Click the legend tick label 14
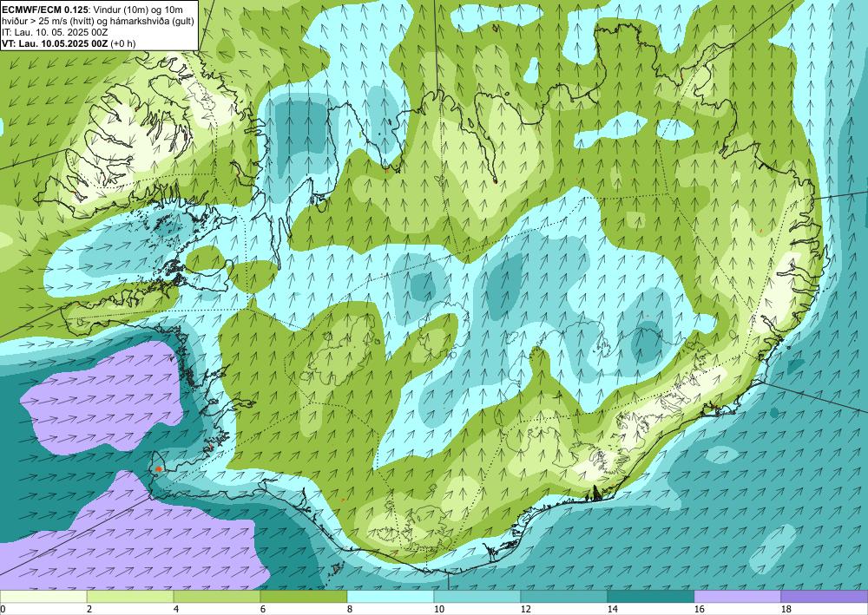 point(612,610)
